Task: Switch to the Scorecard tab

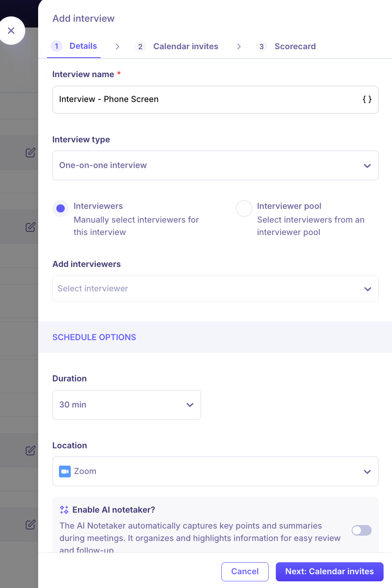Action: point(295,47)
